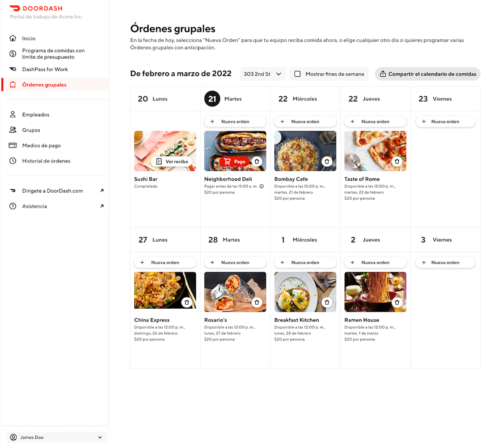Viewport: 502px width, 448px height.
Task: Click Compartir el calendario de comidas button
Action: click(428, 74)
